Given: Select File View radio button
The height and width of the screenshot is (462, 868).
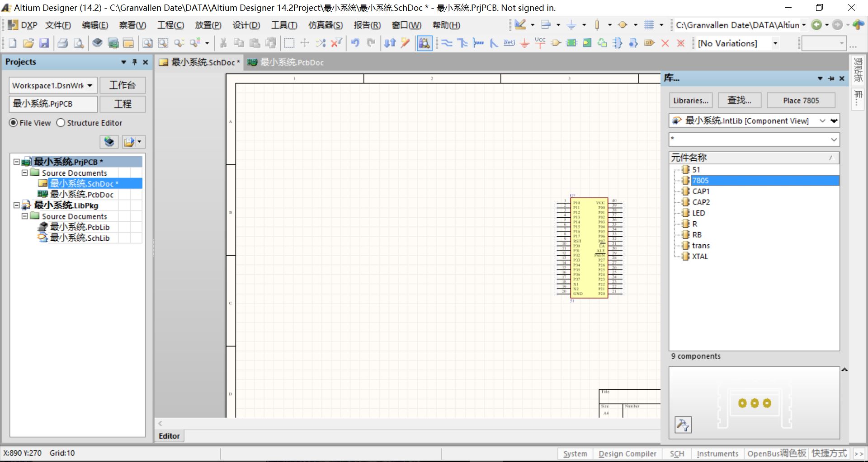Looking at the screenshot, I should coord(30,123).
